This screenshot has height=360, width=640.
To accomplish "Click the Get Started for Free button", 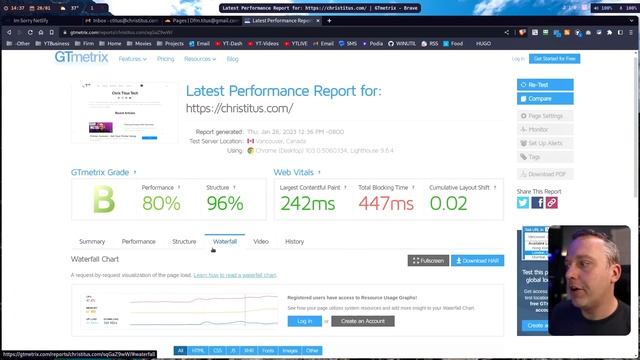I will 554,59.
